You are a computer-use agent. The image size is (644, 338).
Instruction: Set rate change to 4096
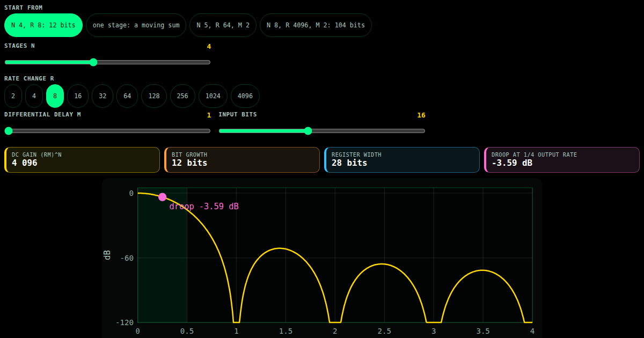245,96
